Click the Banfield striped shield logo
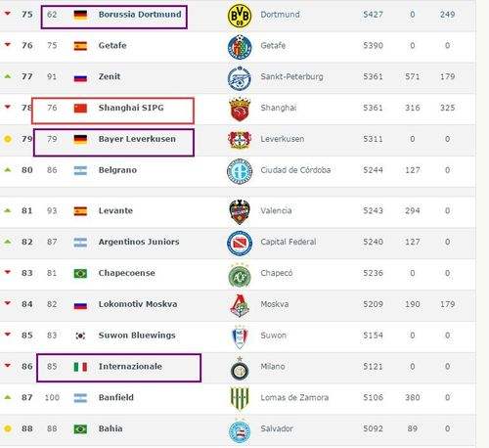This screenshot has height=448, width=489. coord(240,398)
